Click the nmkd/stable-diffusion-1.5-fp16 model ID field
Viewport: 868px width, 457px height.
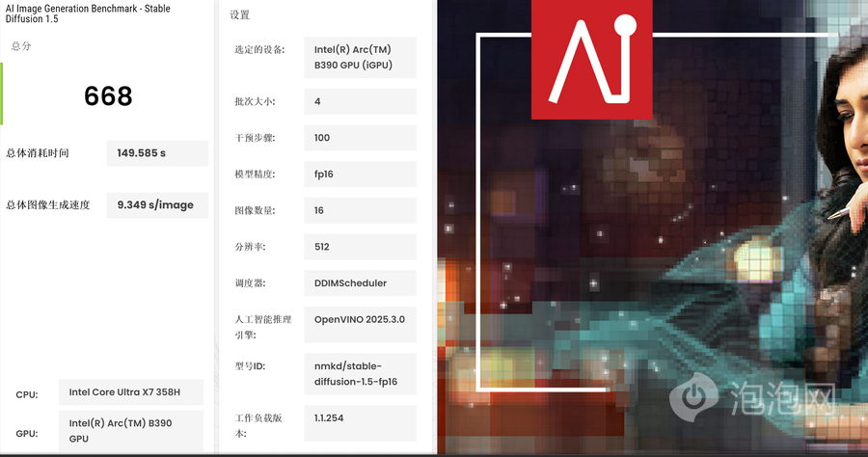point(360,374)
